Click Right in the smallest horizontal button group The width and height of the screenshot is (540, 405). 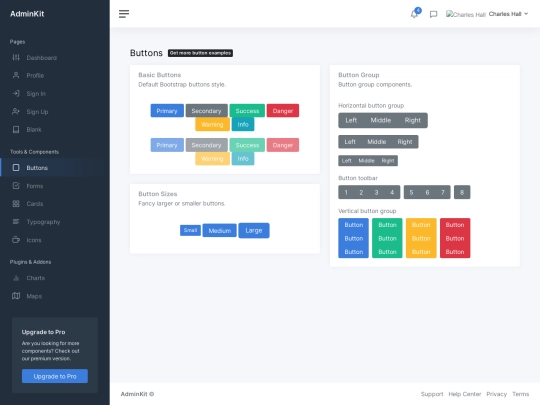[x=388, y=160]
